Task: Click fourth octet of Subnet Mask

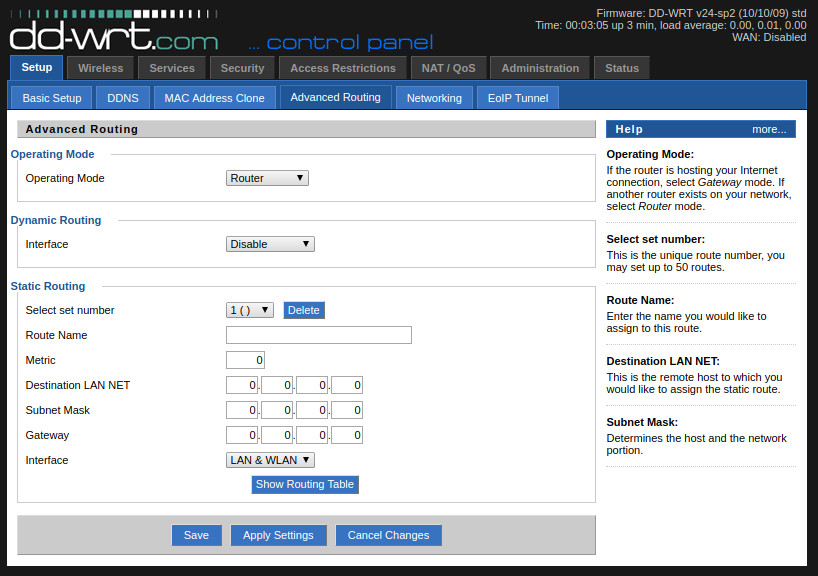Action: (347, 410)
